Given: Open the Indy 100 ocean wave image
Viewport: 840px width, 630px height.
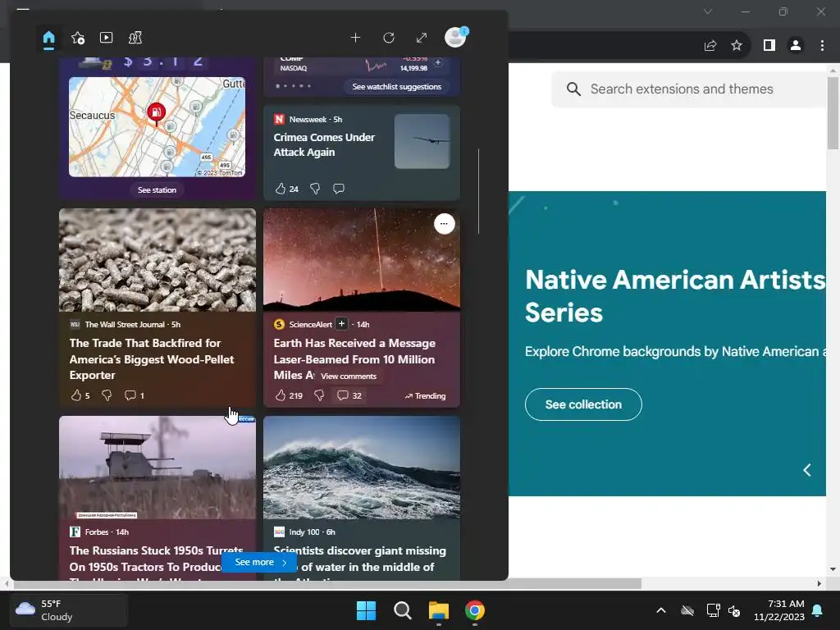Looking at the screenshot, I should click(362, 468).
